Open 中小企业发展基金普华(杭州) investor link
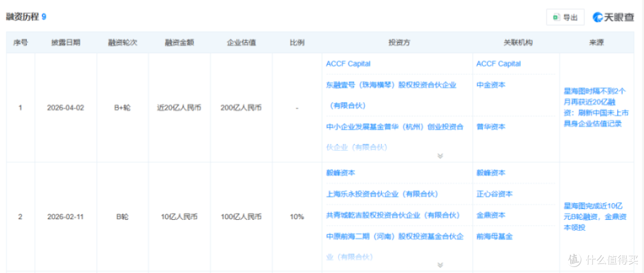 pos(394,137)
